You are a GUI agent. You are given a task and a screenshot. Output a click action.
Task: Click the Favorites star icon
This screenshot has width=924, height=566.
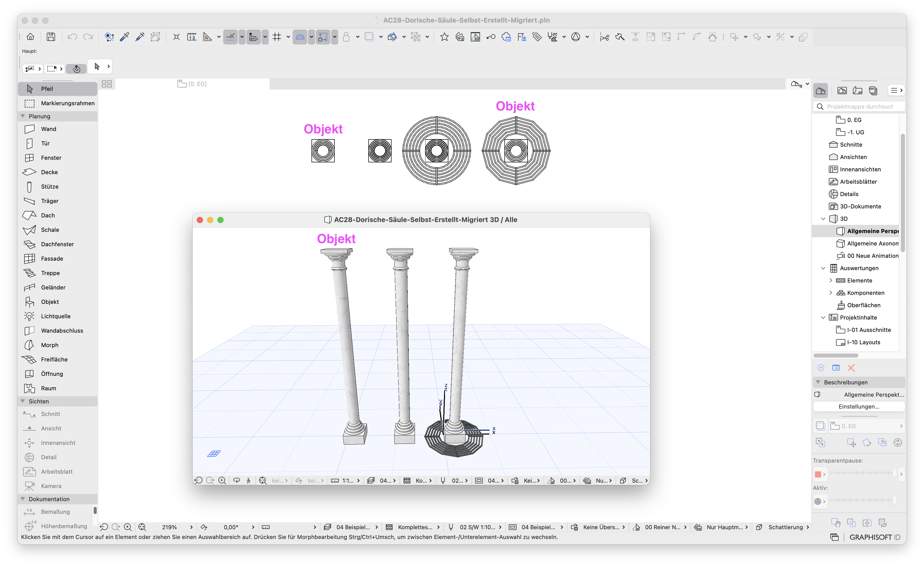(x=444, y=37)
